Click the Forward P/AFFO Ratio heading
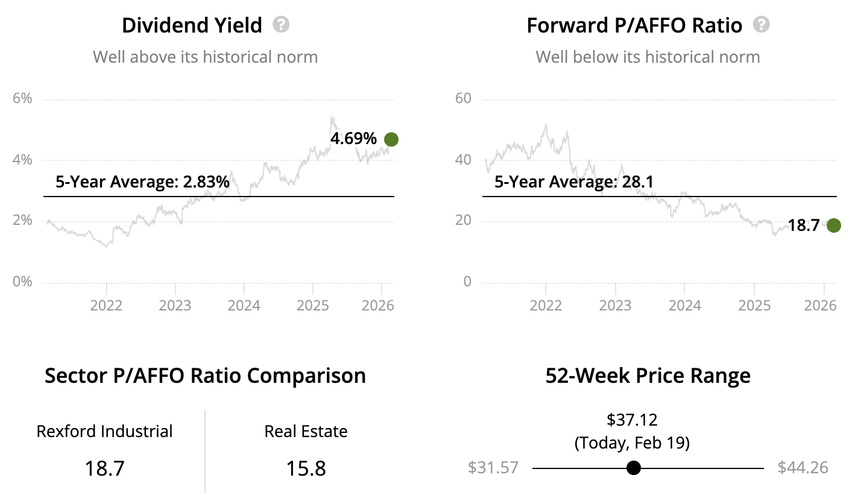This screenshot has height=504, width=855. click(x=634, y=25)
